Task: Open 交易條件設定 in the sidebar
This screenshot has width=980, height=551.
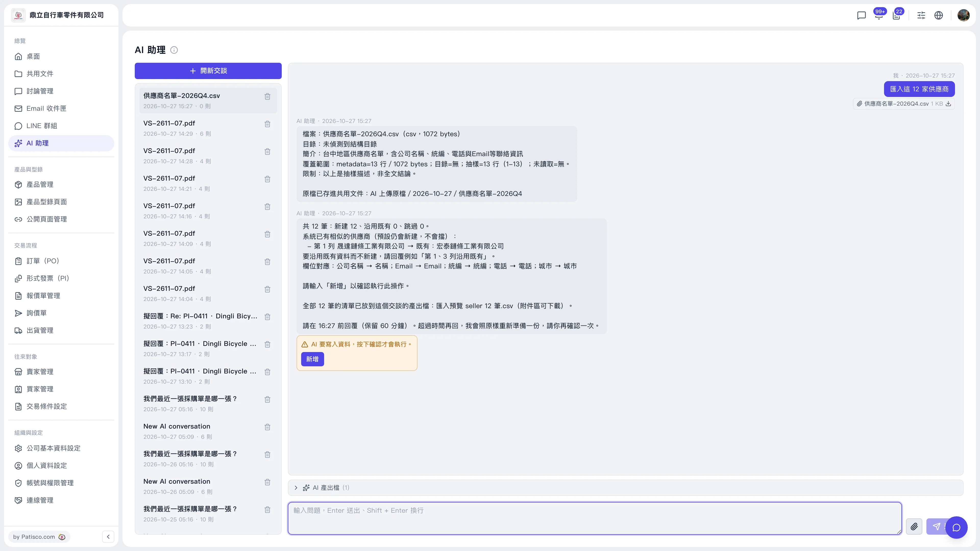Action: coord(61,407)
